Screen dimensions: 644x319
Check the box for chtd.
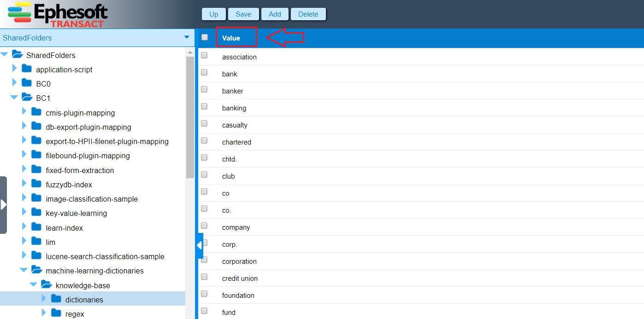[204, 158]
